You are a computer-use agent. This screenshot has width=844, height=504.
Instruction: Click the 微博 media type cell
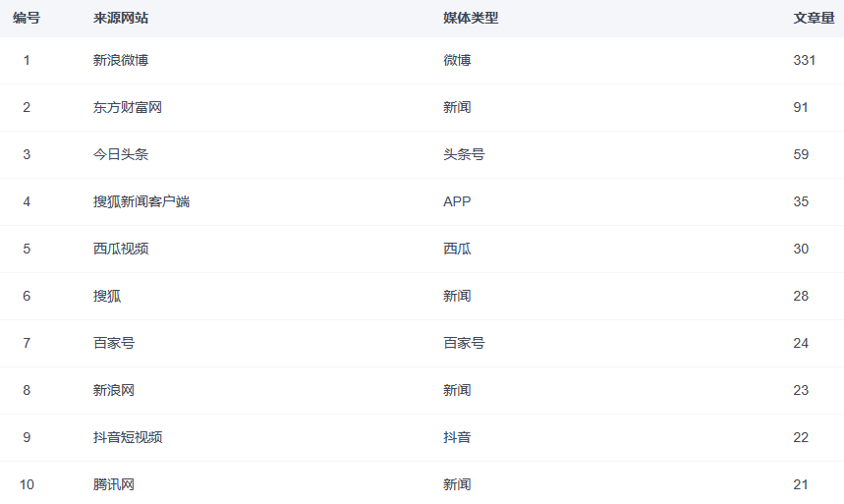[457, 60]
